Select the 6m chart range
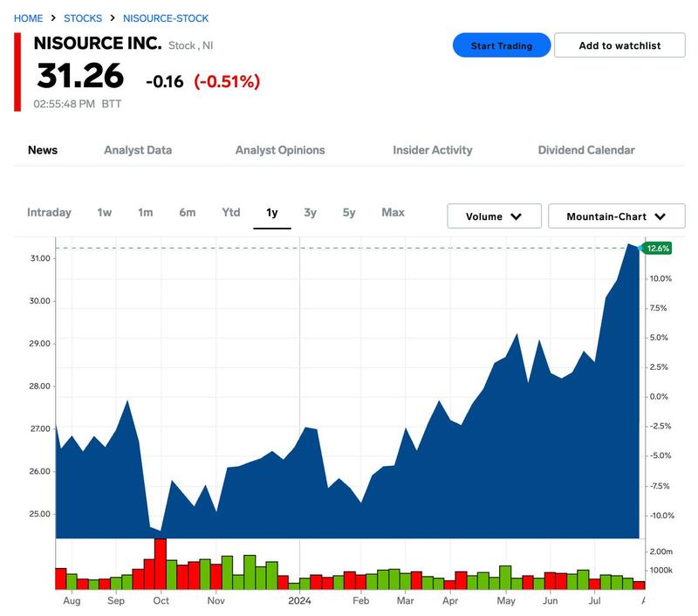Image resolution: width=698 pixels, height=616 pixels. pyautogui.click(x=188, y=212)
